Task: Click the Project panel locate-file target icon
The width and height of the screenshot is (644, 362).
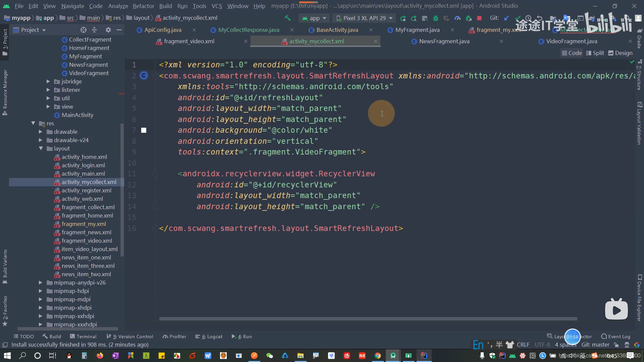Action: click(x=84, y=30)
